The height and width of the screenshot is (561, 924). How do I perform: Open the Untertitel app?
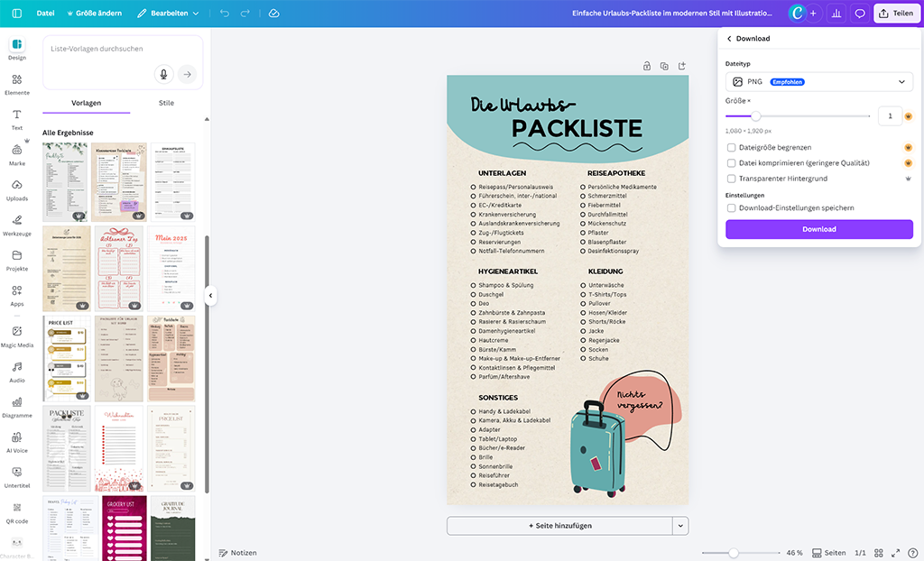[x=17, y=478]
